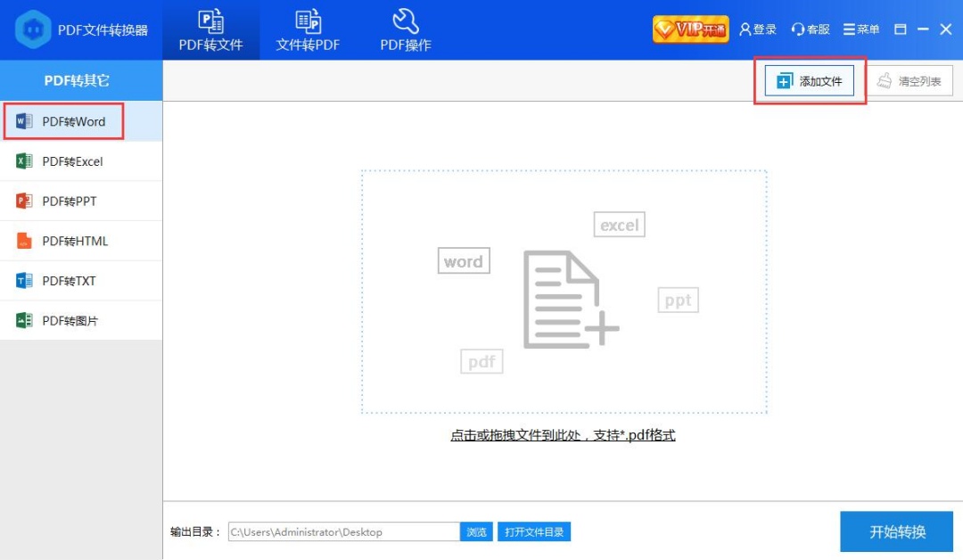
Task: Clear the list using 清空列表
Action: [x=909, y=81]
